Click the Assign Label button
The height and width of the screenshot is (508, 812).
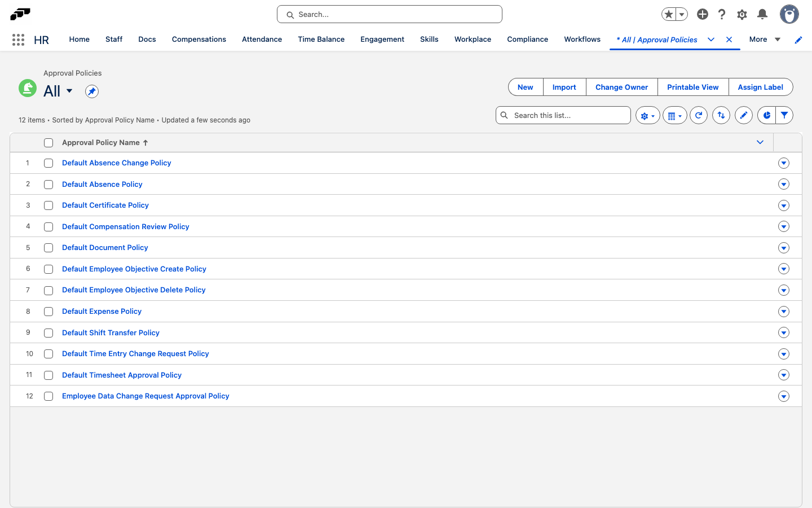click(x=761, y=87)
